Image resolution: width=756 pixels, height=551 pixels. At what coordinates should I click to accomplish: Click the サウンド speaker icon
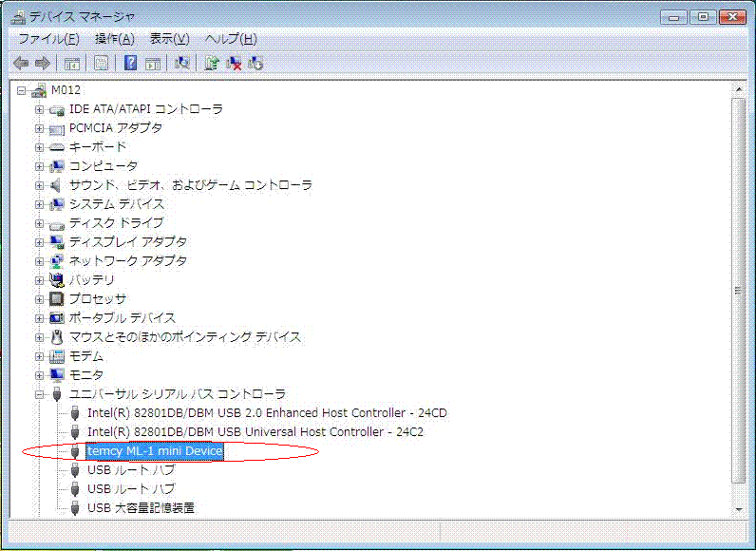click(x=56, y=185)
